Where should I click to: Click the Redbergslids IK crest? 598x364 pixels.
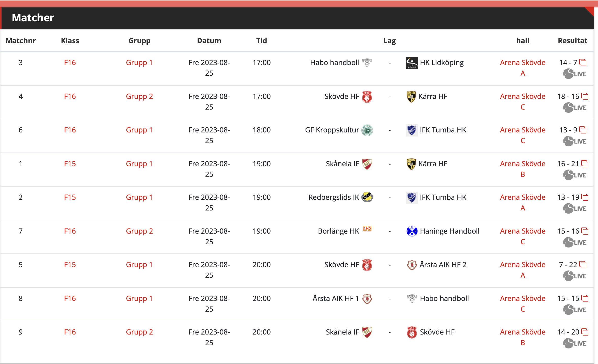(x=367, y=197)
